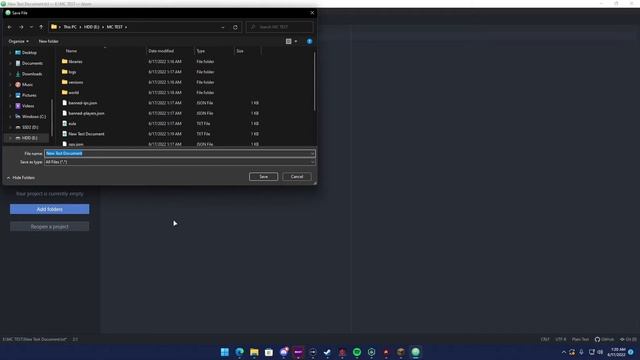640x360 pixels.
Task: Select This PC in address breadcrumb
Action: (x=70, y=27)
